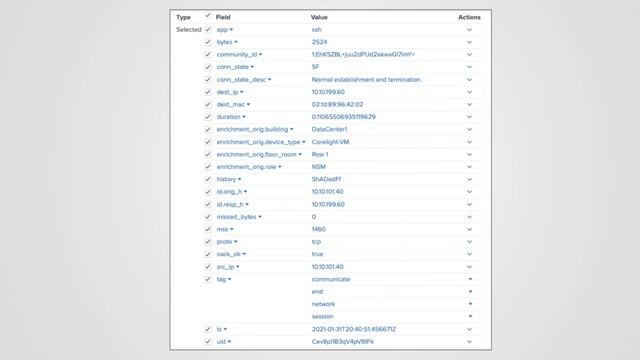Viewport: 640px width, 360px height.
Task: Expand actions chevron for dest_mac row
Action: 469,104
